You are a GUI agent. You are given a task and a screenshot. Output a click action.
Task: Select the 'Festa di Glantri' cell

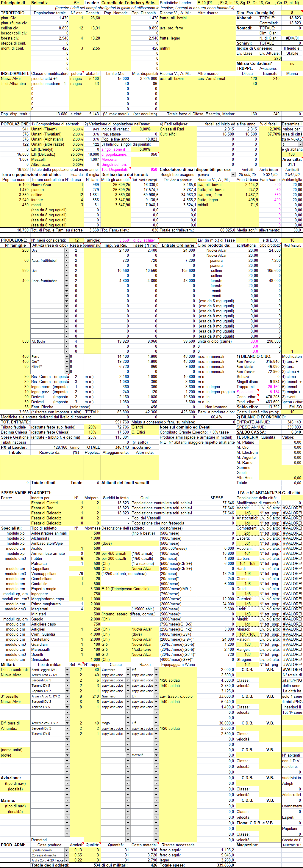(50, 503)
